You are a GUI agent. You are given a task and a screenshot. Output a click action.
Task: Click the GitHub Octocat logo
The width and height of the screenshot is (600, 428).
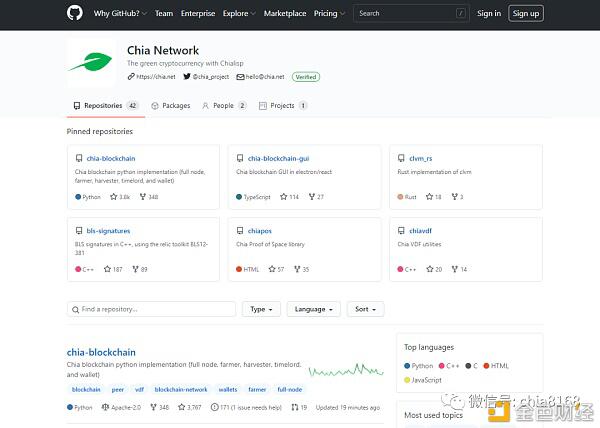(x=75, y=13)
